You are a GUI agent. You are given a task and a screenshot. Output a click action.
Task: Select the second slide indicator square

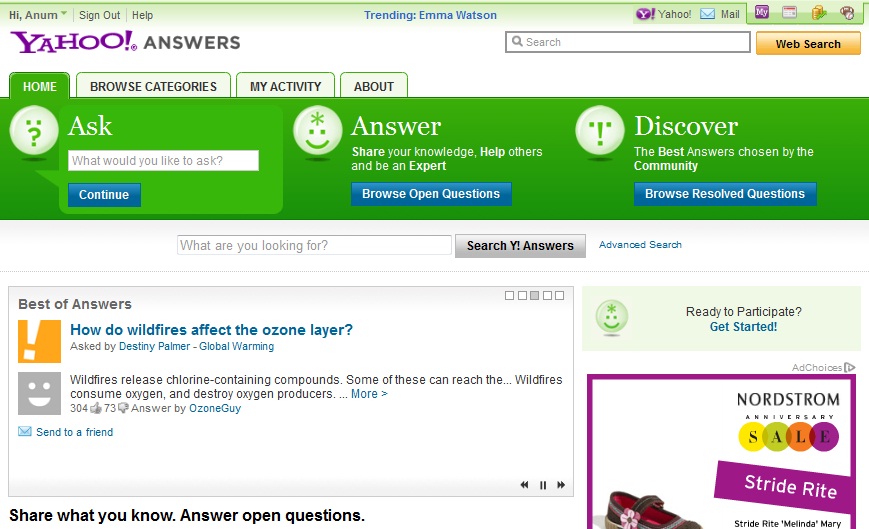[x=522, y=296]
